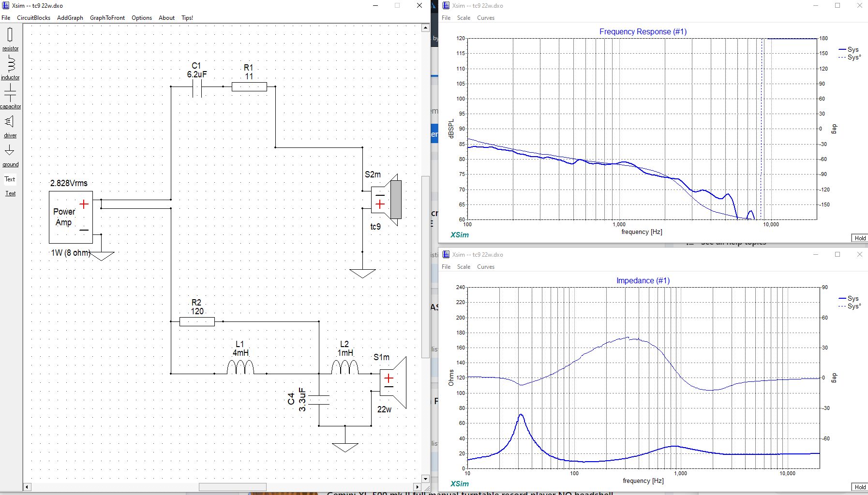The width and height of the screenshot is (868, 495).
Task: Open Scale menu in Frequency Response window
Action: (x=464, y=18)
